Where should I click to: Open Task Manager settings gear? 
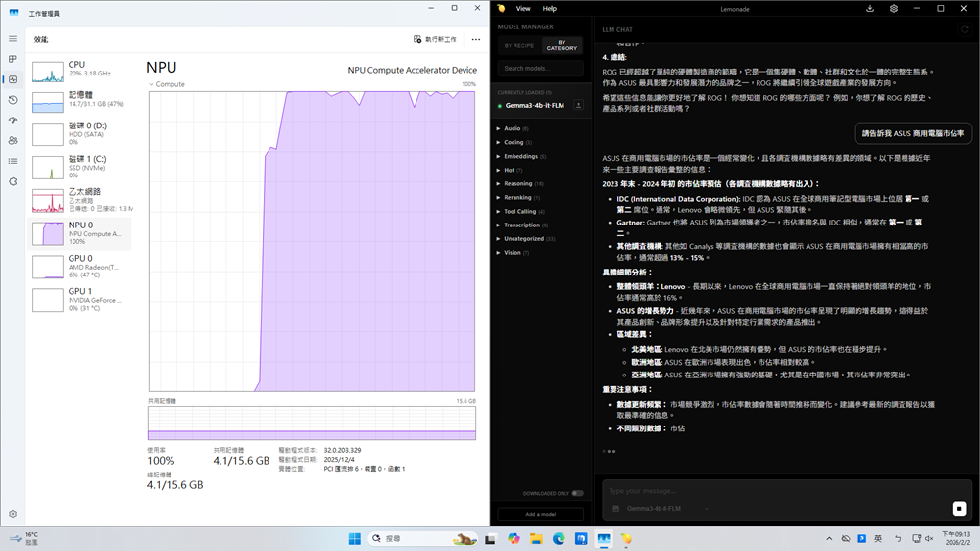13,514
